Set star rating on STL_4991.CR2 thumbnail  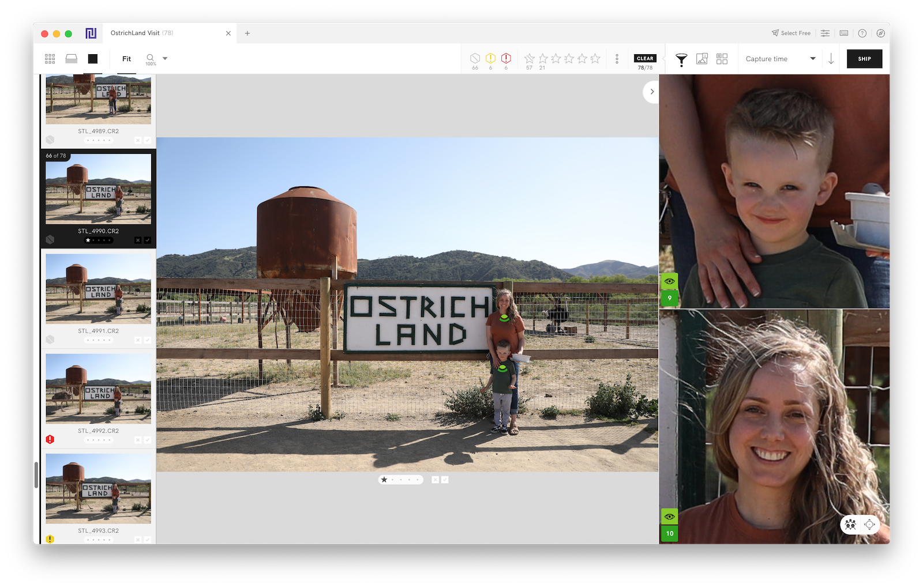pos(99,340)
